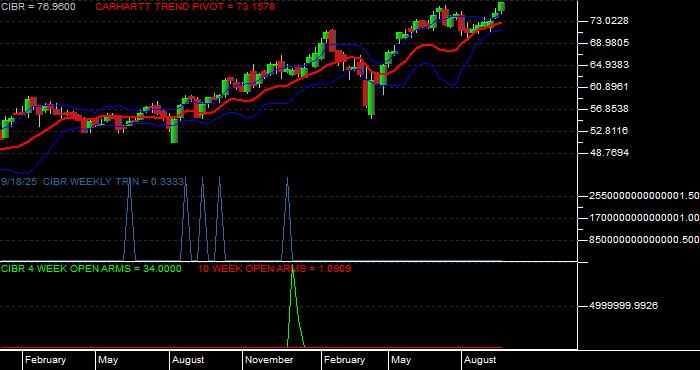Click the 68.9805 price axis value
The height and width of the screenshot is (370, 700).
610,43
